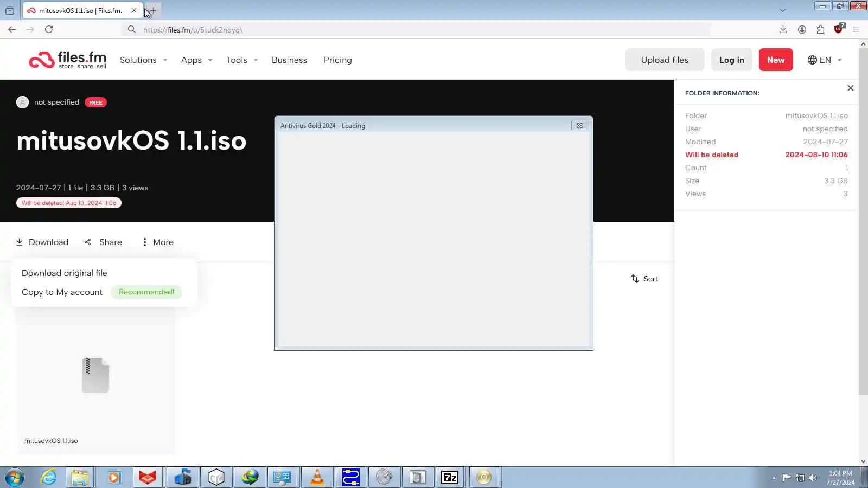Click the "mitusovkOS 1.1.iso" file name under thumbnail

point(51,441)
